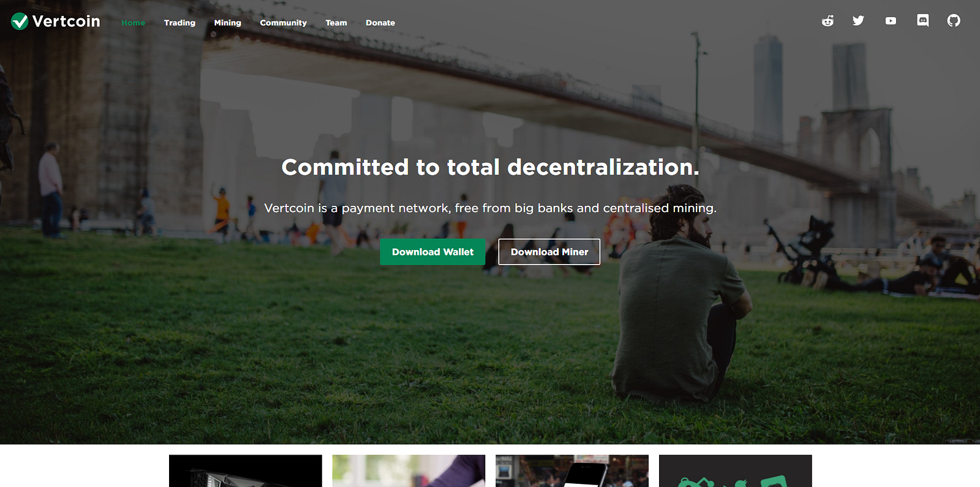This screenshot has height=487, width=980.
Task: Open the GitHub repository icon
Action: [954, 21]
